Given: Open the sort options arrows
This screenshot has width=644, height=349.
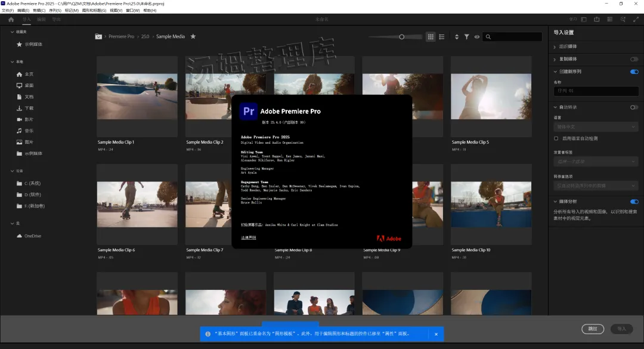Looking at the screenshot, I should [x=457, y=36].
